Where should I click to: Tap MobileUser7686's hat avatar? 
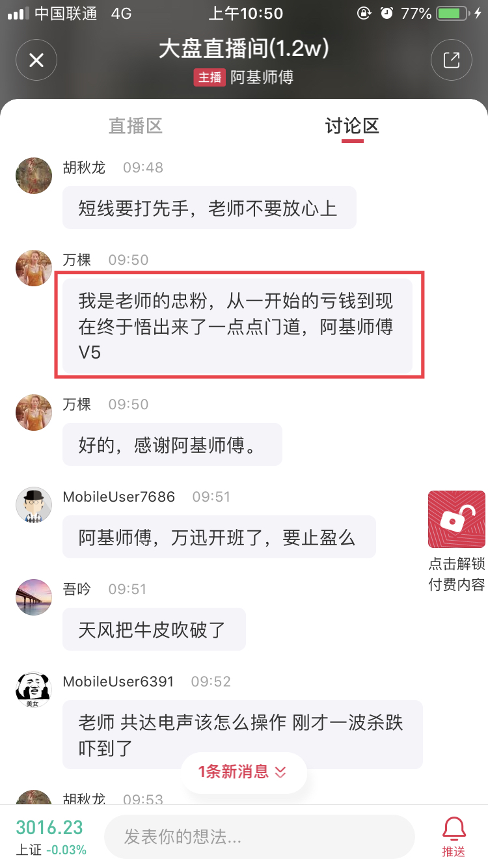coord(34,505)
